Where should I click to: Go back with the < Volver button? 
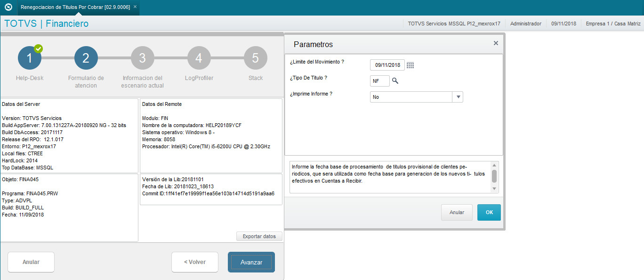195,262
